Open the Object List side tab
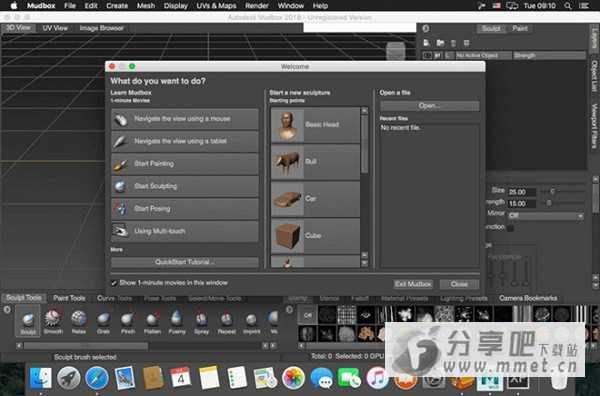600x396 pixels. point(594,75)
